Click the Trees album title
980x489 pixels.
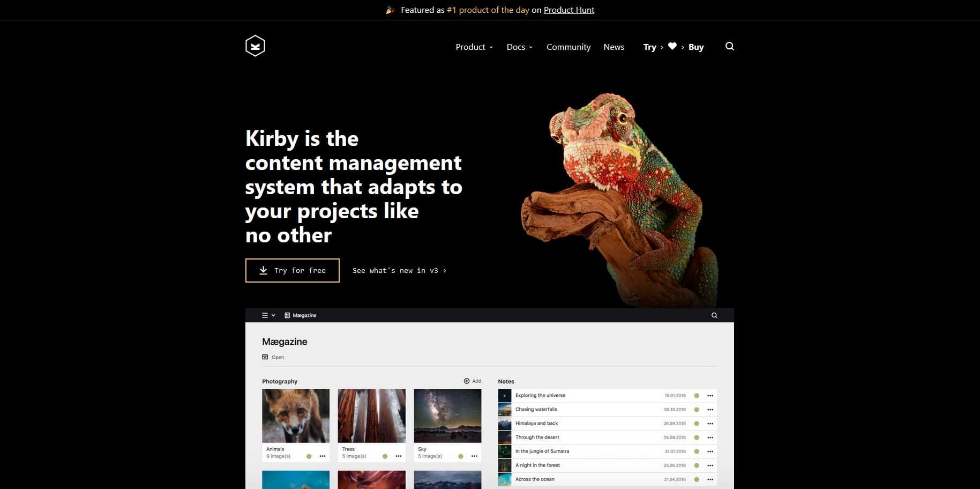[x=348, y=449]
